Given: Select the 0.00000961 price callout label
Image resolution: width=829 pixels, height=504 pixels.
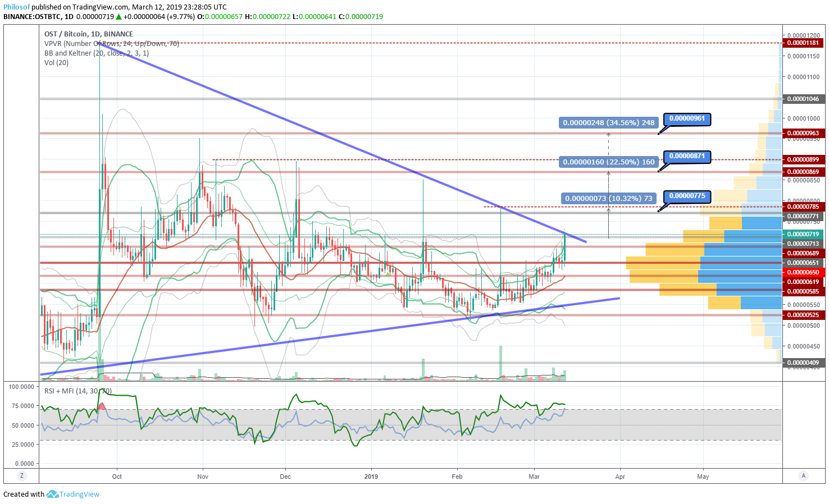Looking at the screenshot, I should pos(687,118).
